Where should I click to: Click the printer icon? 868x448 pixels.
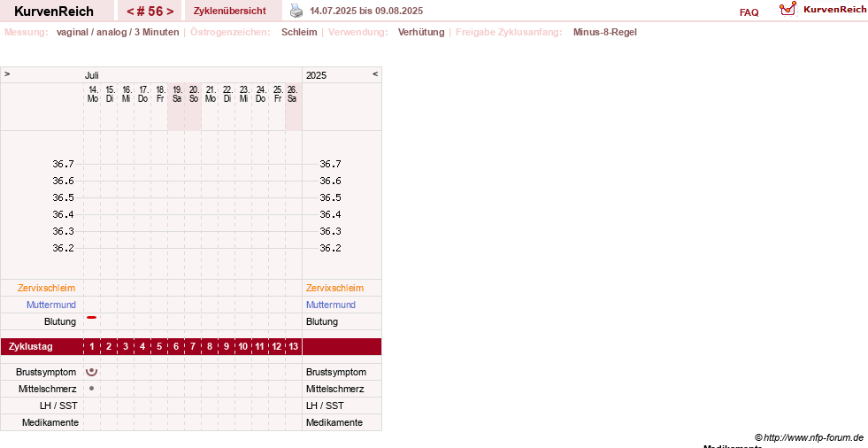296,12
